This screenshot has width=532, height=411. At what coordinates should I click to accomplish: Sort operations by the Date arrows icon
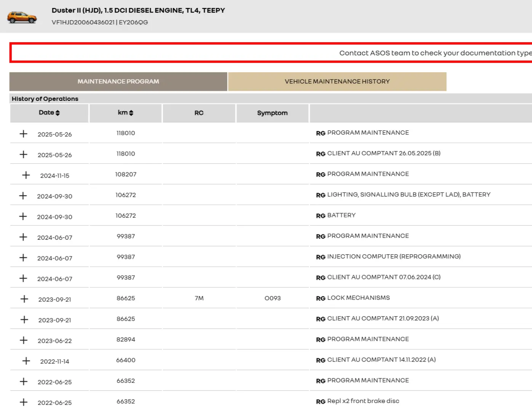[x=58, y=113]
